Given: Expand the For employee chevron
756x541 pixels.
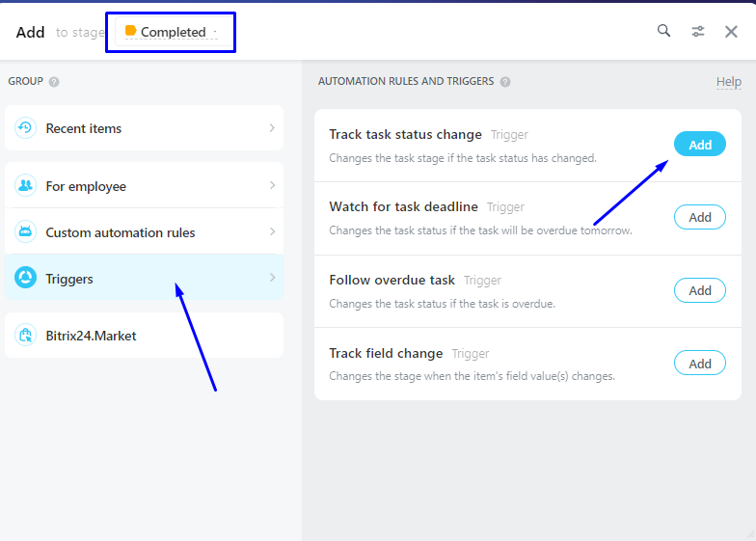Looking at the screenshot, I should pyautogui.click(x=272, y=185).
